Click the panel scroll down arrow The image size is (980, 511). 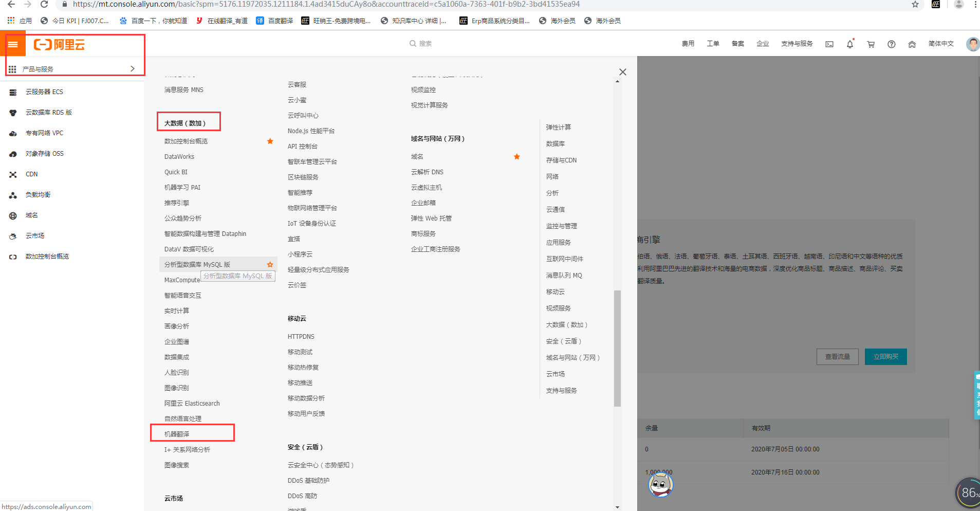(617, 507)
